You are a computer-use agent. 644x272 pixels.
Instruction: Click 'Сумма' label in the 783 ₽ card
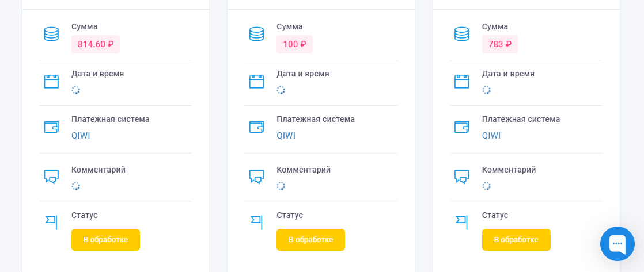click(495, 26)
